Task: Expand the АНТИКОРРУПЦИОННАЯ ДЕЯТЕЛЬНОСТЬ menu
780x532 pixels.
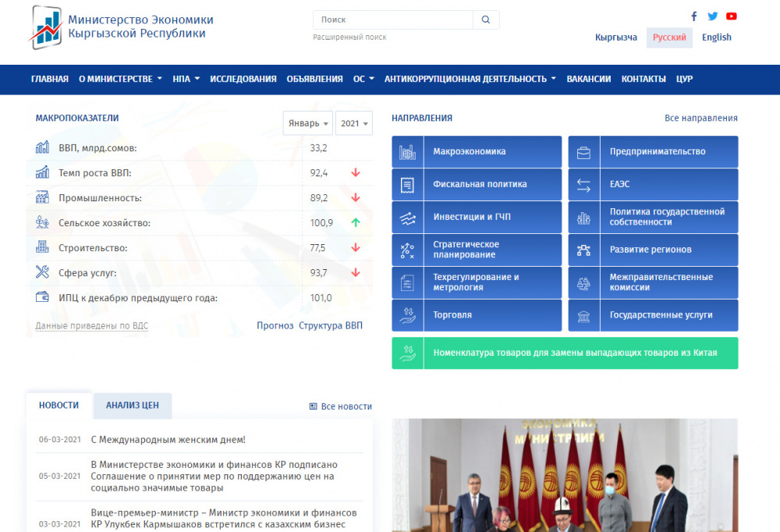Action: pos(470,79)
